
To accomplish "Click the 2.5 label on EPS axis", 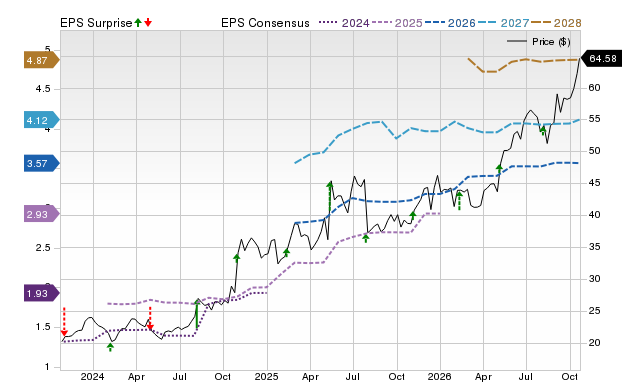I will coord(43,248).
